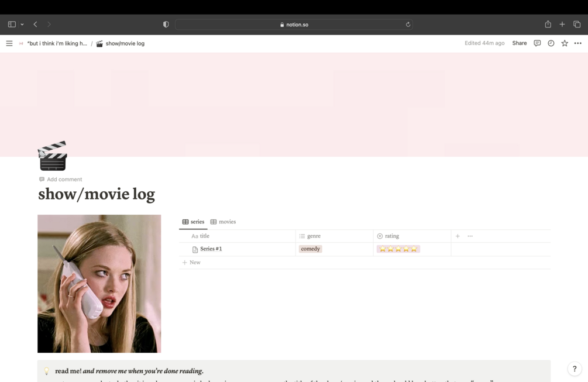Favorite the page with the star icon
Viewport: 588px width, 382px height.
point(565,43)
